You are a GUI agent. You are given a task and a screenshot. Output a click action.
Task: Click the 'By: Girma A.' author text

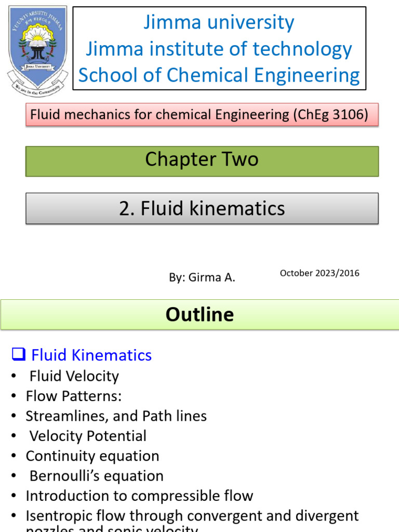202,278
